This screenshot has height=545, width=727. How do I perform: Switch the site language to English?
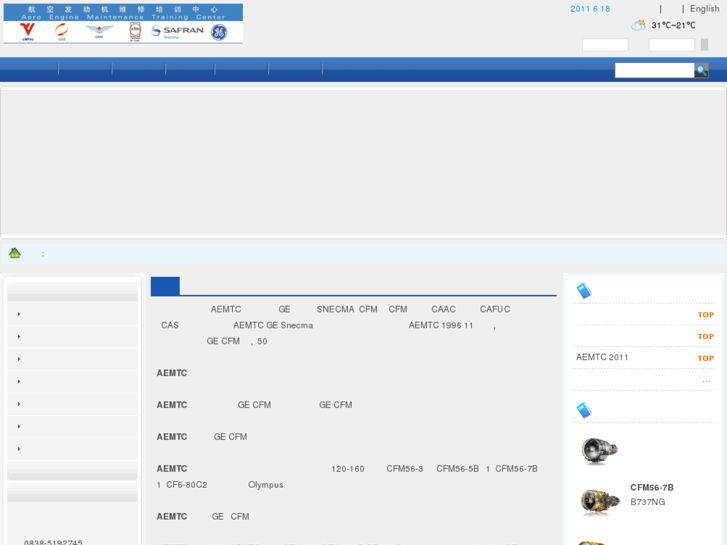pos(704,9)
